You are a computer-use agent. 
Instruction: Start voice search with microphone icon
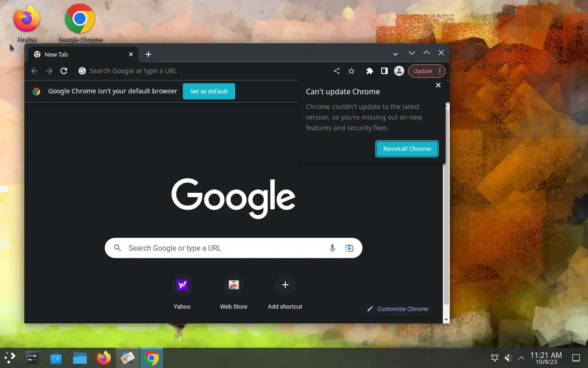(x=333, y=248)
